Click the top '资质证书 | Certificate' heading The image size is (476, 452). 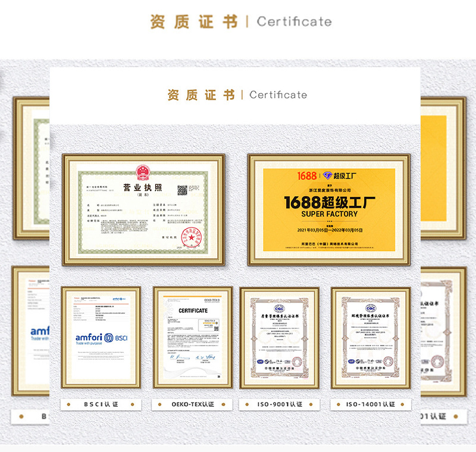click(x=241, y=21)
